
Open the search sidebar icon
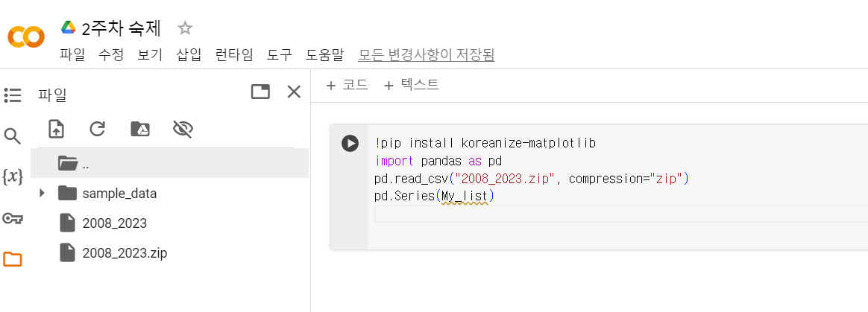pos(13,136)
